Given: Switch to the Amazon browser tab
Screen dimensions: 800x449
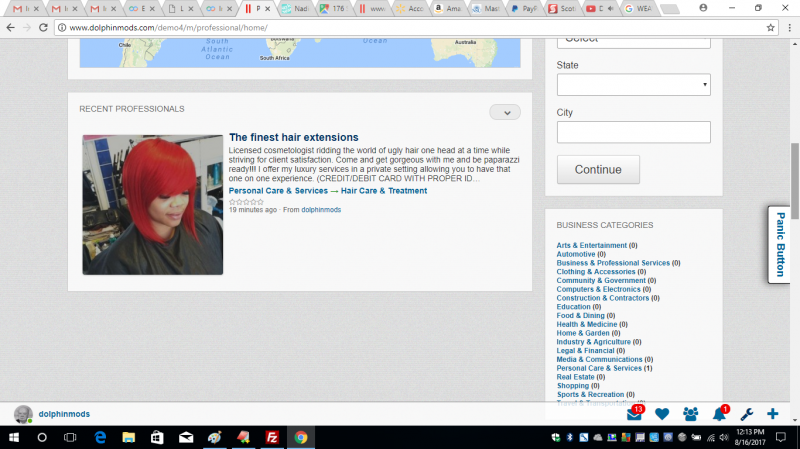Looking at the screenshot, I should click(x=448, y=9).
